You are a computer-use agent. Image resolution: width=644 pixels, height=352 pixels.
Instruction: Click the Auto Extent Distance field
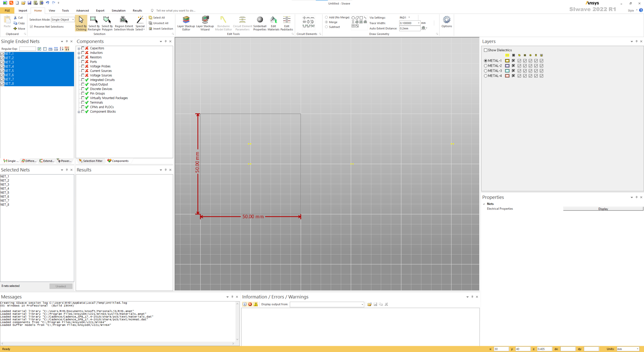pyautogui.click(x=410, y=28)
